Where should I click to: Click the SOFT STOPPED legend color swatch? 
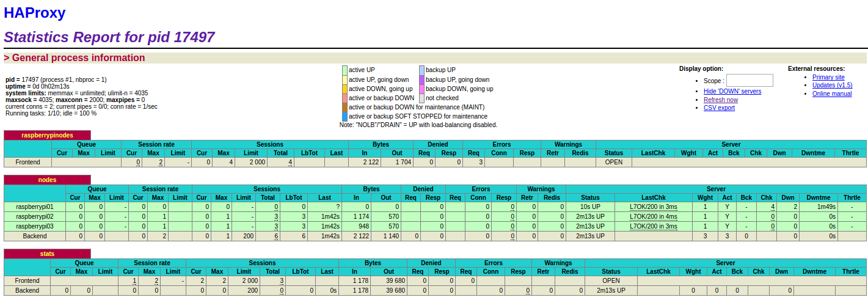point(345,116)
